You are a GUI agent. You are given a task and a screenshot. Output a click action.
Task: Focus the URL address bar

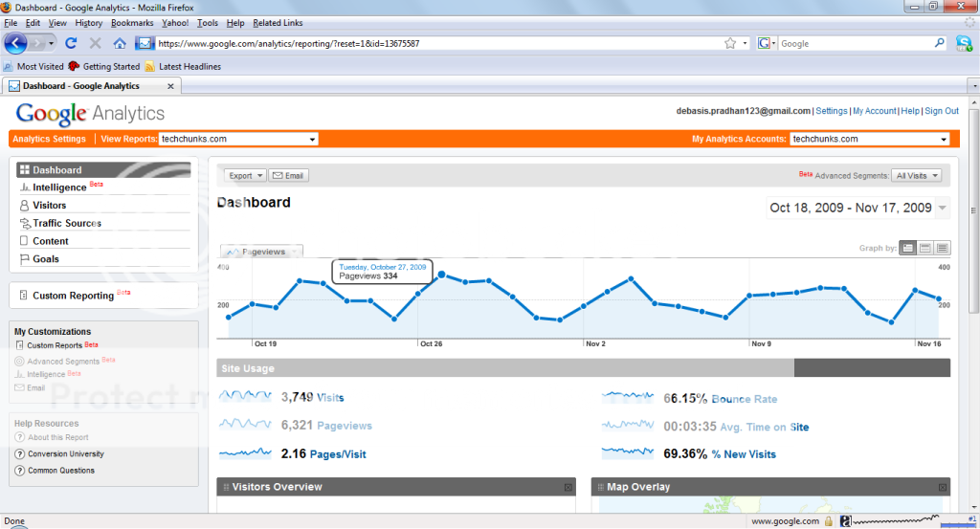pyautogui.click(x=437, y=43)
